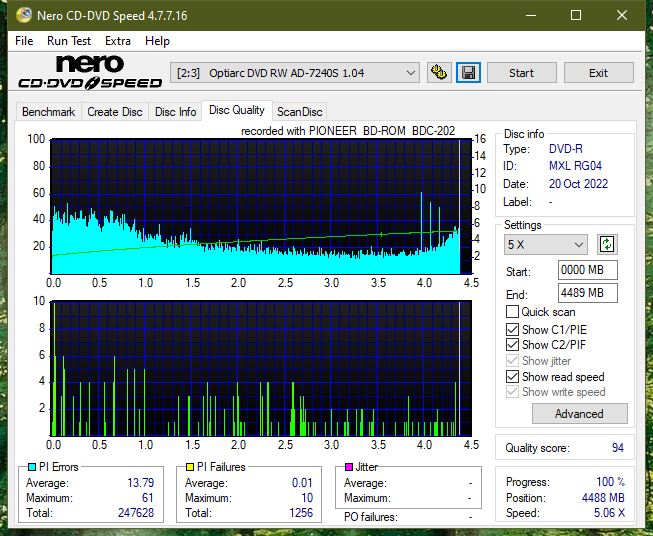
Task: Open the Advanced settings button
Action: (579, 414)
